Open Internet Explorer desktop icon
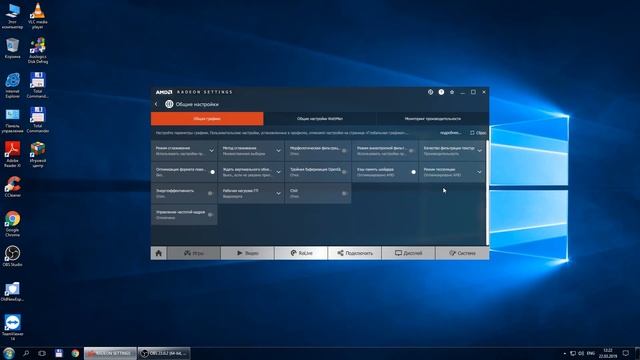Image resolution: width=640 pixels, height=360 pixels. coord(12,86)
